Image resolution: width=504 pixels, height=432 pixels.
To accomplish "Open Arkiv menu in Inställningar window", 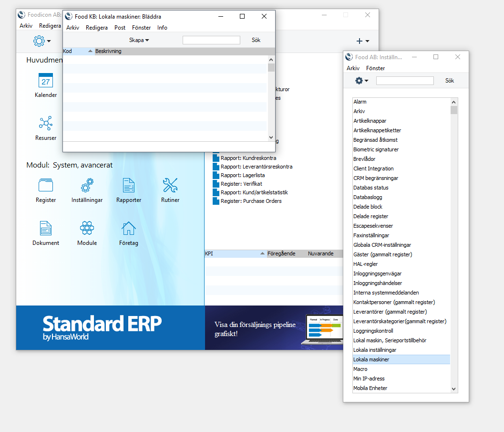I will tap(352, 68).
